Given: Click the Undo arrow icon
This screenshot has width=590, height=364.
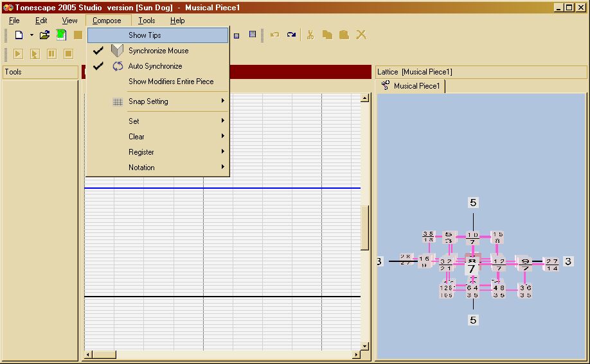Looking at the screenshot, I should point(274,35).
